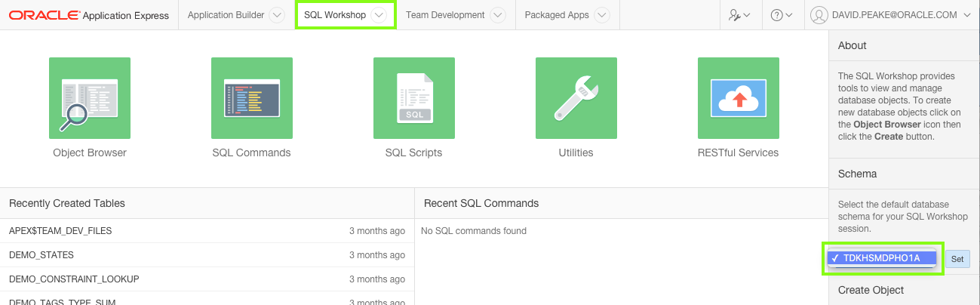
Task: Click the Oracle Application Express logo
Action: [89, 15]
